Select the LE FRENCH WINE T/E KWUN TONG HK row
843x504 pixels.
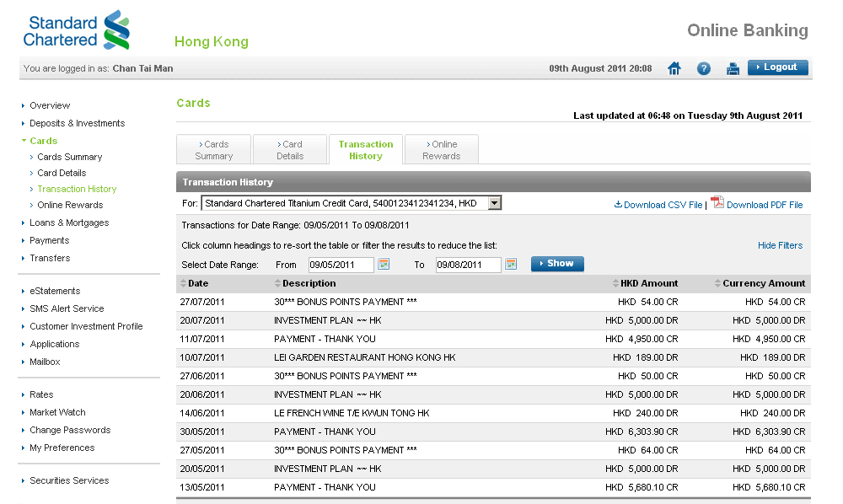coord(493,413)
